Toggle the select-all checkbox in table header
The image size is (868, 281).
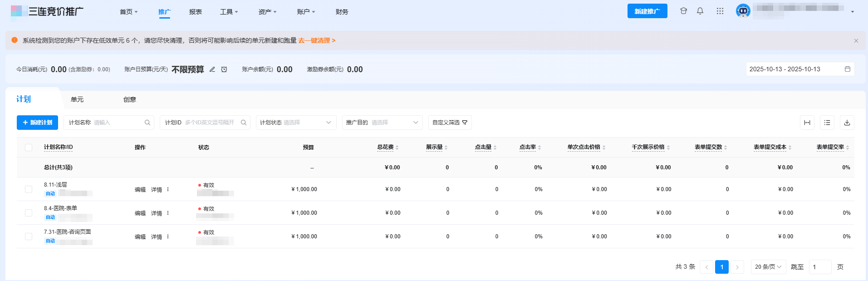click(x=29, y=148)
